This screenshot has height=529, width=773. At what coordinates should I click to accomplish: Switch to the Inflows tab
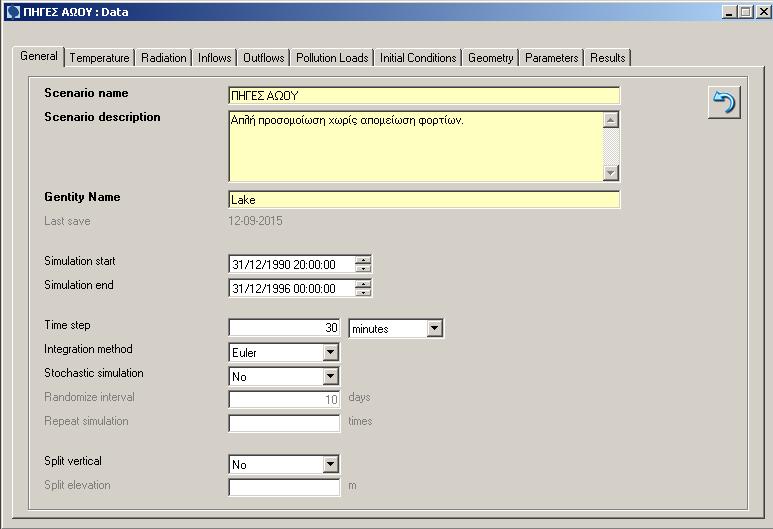[x=214, y=58]
